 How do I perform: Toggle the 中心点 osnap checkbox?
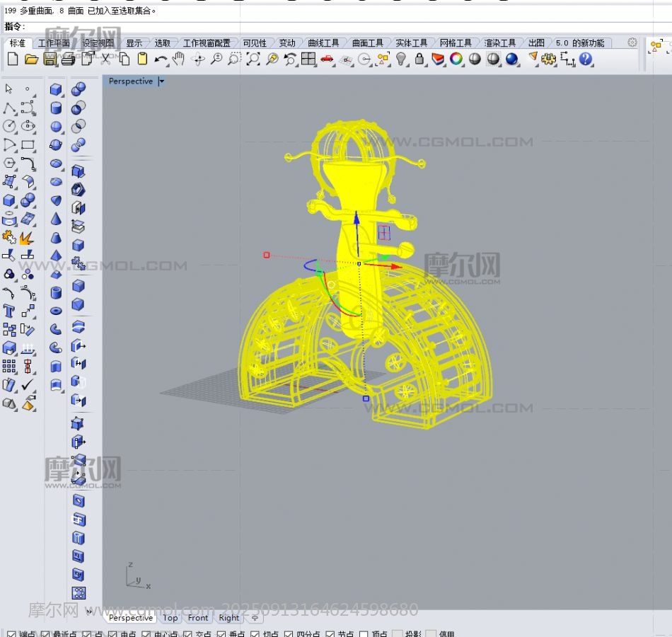coord(146,633)
